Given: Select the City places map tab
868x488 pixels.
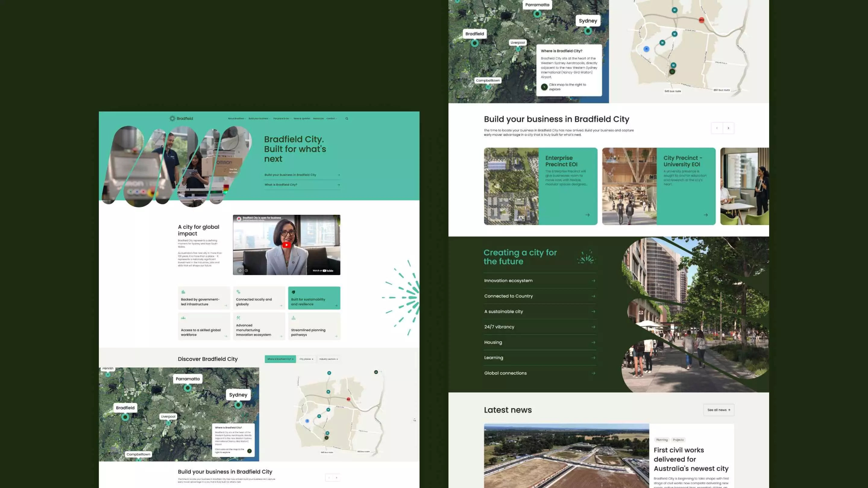Looking at the screenshot, I should click(x=306, y=359).
